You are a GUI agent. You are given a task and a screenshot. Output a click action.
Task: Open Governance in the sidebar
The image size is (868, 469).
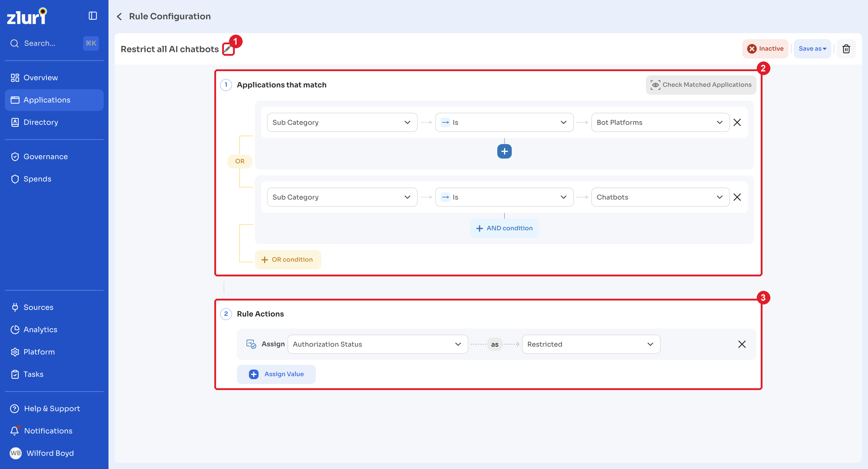[54, 157]
